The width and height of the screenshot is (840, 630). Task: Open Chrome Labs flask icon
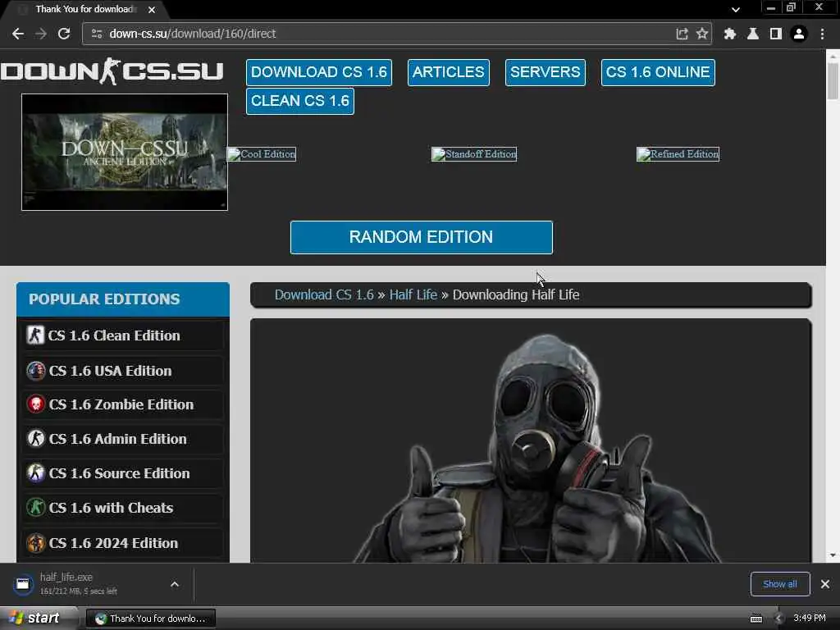click(753, 34)
